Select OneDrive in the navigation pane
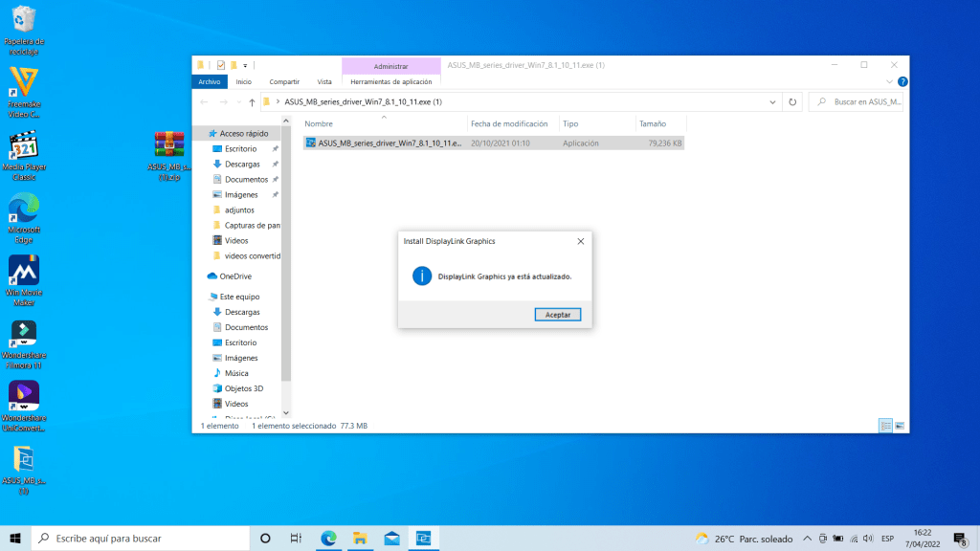 tap(234, 276)
